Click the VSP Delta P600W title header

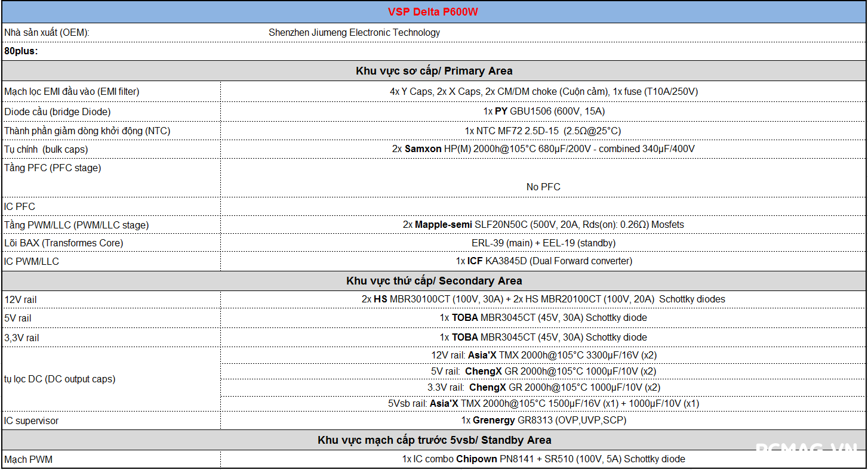[433, 13]
